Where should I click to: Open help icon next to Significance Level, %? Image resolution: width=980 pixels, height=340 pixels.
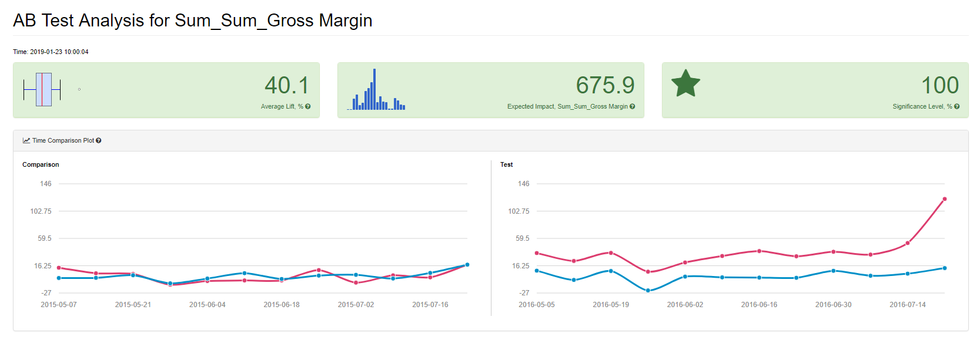[957, 106]
